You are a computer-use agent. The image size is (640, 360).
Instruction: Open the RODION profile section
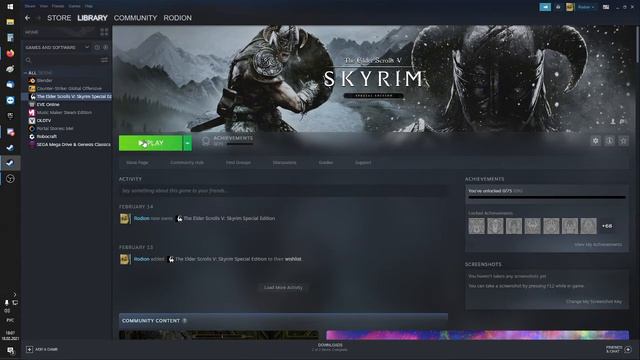[x=178, y=18]
